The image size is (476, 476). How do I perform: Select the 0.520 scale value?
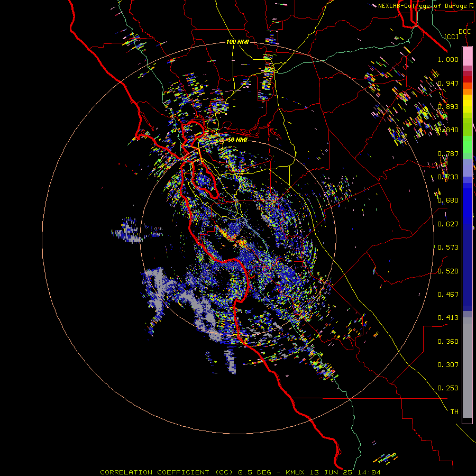tap(448, 271)
